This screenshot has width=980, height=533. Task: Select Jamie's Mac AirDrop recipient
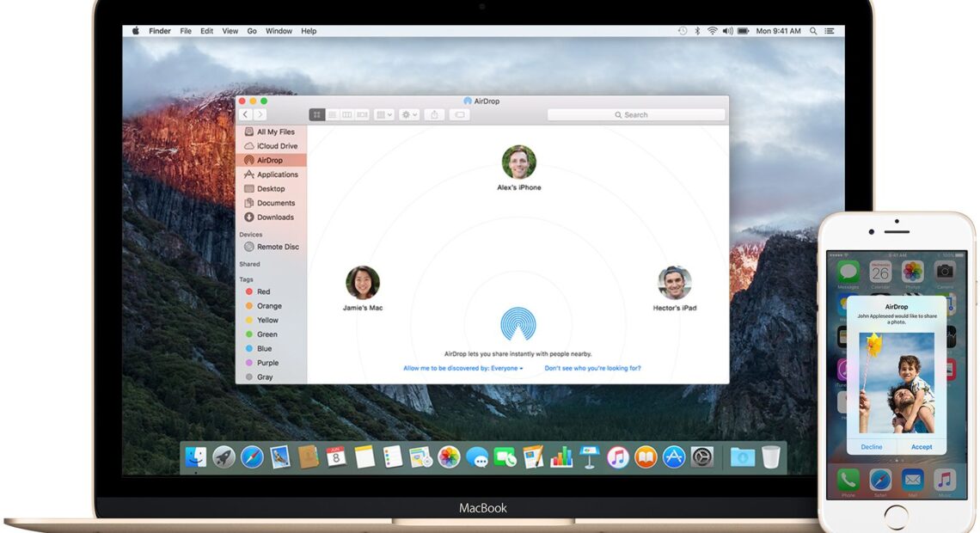(363, 289)
